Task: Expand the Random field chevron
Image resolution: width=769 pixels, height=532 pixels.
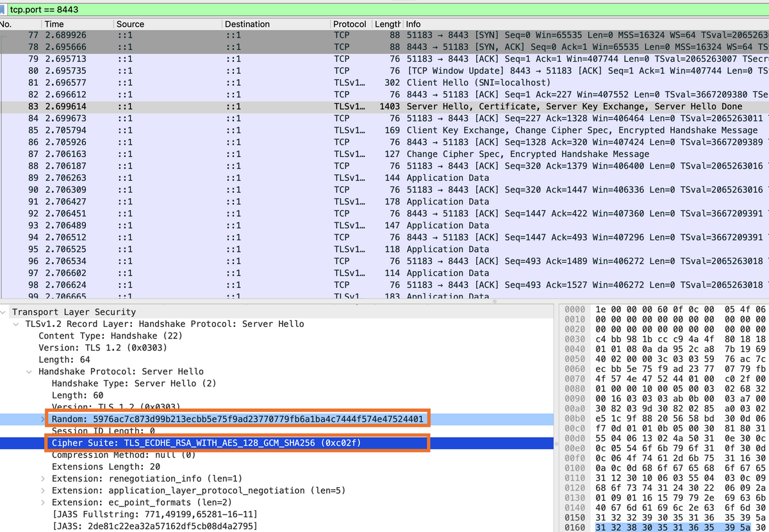Action: [x=43, y=419]
